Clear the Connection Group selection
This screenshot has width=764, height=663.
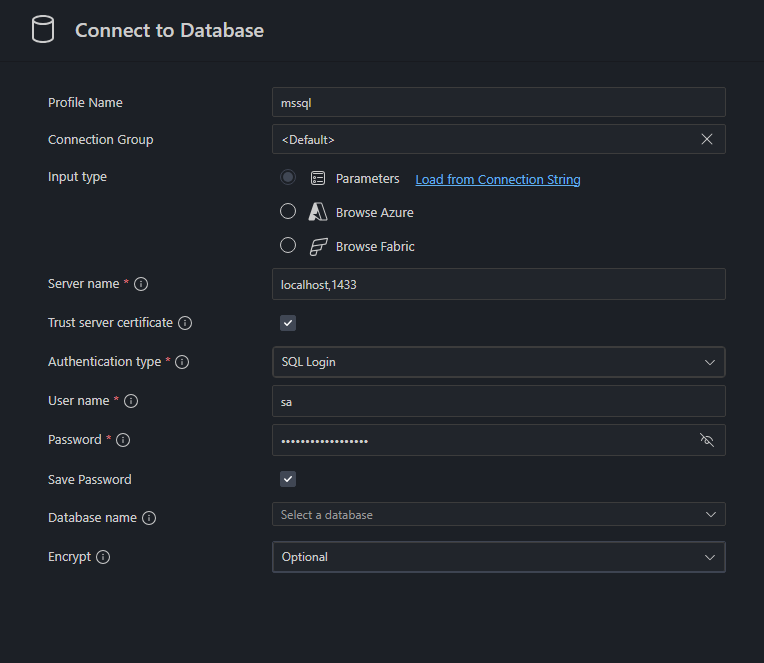click(x=707, y=139)
